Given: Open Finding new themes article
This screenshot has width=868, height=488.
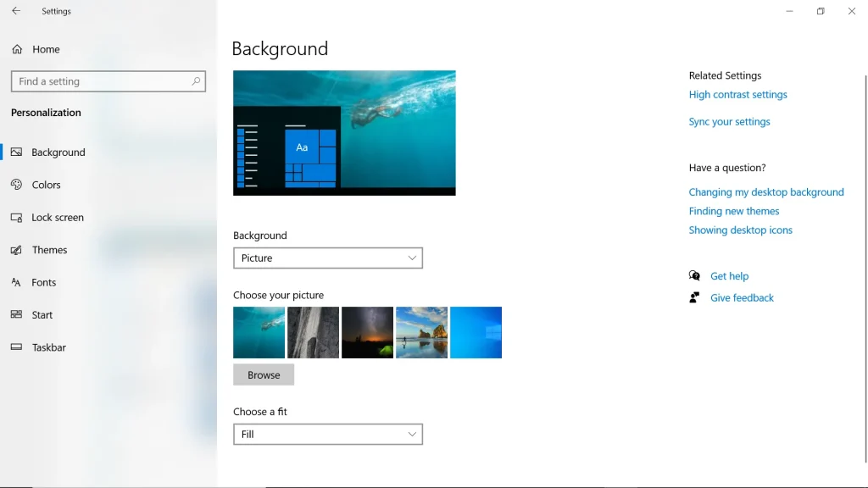Looking at the screenshot, I should 733,211.
